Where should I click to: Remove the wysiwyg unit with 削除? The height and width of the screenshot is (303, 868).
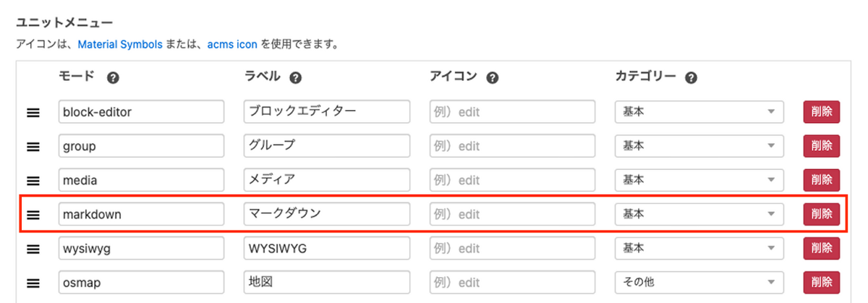pyautogui.click(x=821, y=249)
